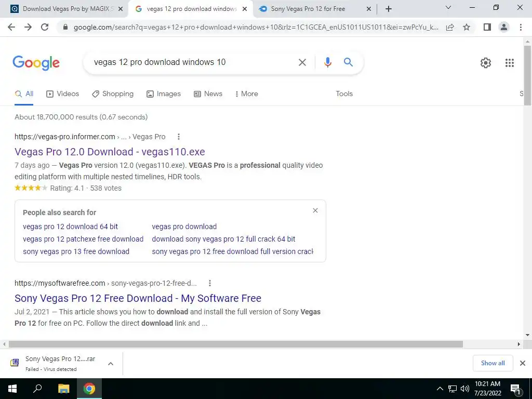The width and height of the screenshot is (532, 399).
Task: Click the address bar URL
Action: (x=256, y=27)
